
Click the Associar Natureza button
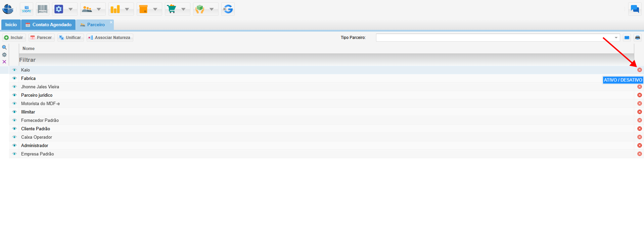tap(109, 38)
